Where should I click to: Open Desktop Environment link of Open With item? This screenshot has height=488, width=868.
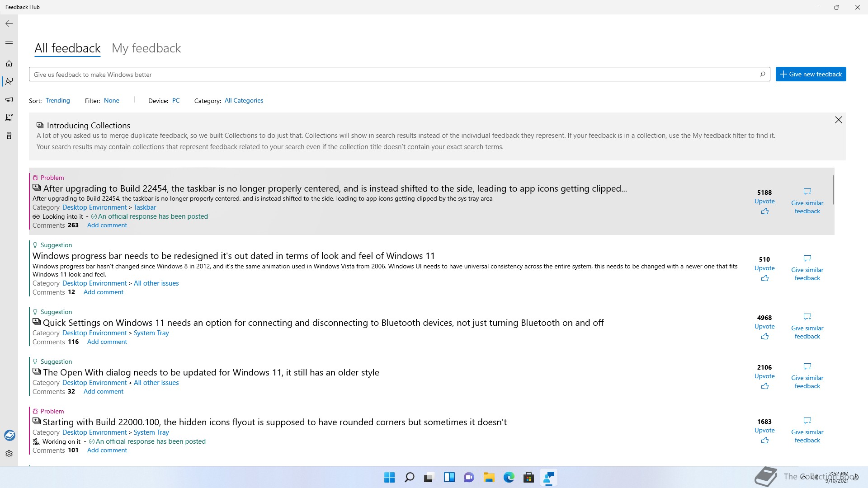click(x=94, y=383)
